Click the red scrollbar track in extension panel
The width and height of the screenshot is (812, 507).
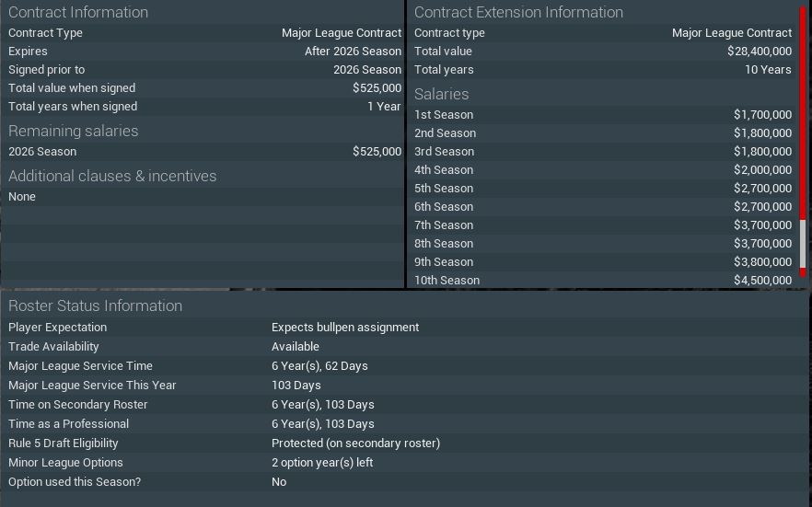tap(803, 110)
